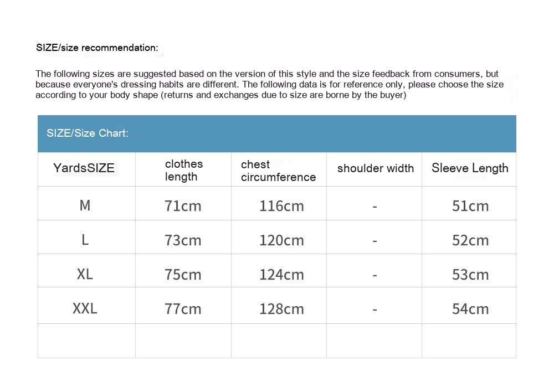Click the size 'L' row label

85,240
